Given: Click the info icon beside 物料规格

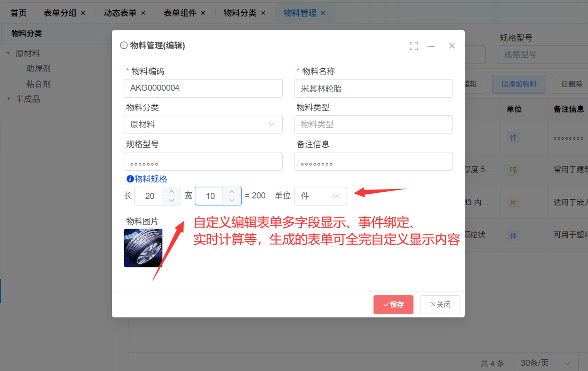Looking at the screenshot, I should point(130,179).
